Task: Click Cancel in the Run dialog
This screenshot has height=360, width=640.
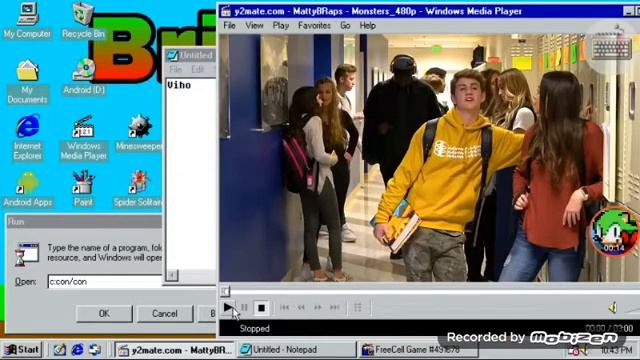Action: pyautogui.click(x=165, y=313)
